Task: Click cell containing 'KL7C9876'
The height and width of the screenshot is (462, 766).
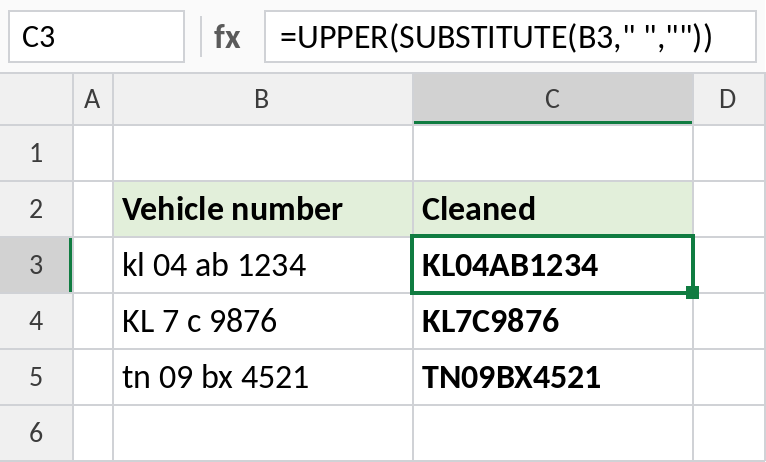Action: point(553,321)
